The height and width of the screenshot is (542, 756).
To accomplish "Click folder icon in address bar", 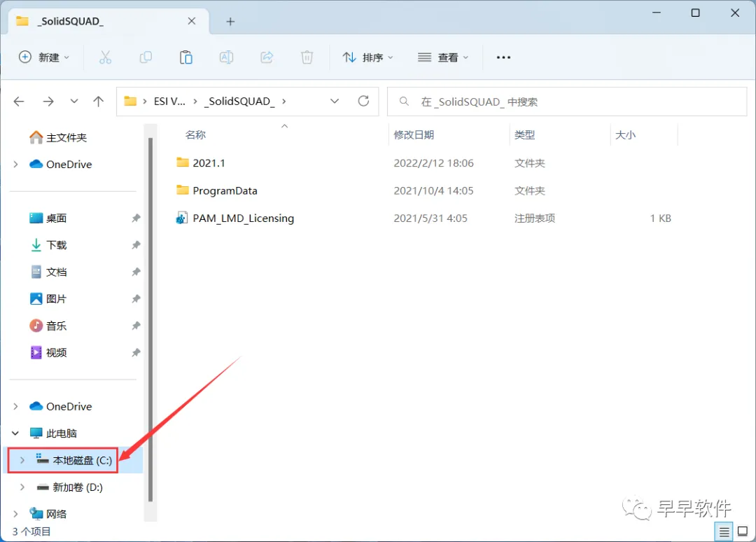I will click(130, 101).
